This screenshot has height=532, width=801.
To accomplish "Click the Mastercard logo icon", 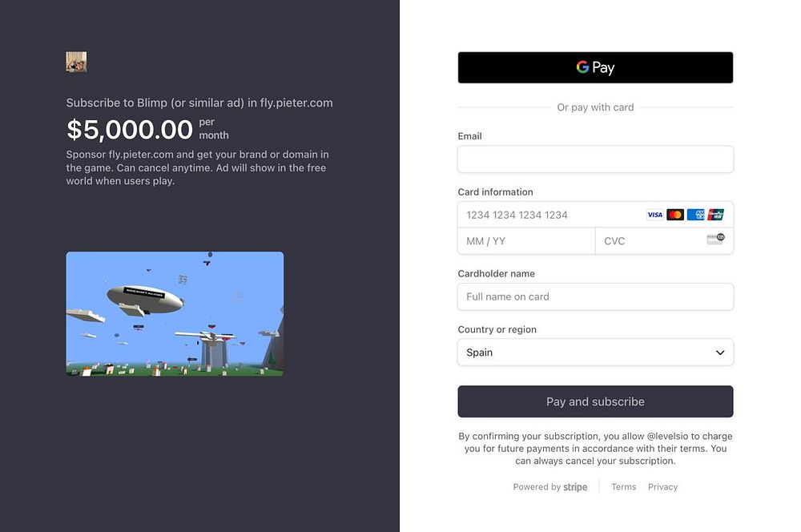I will tap(675, 215).
